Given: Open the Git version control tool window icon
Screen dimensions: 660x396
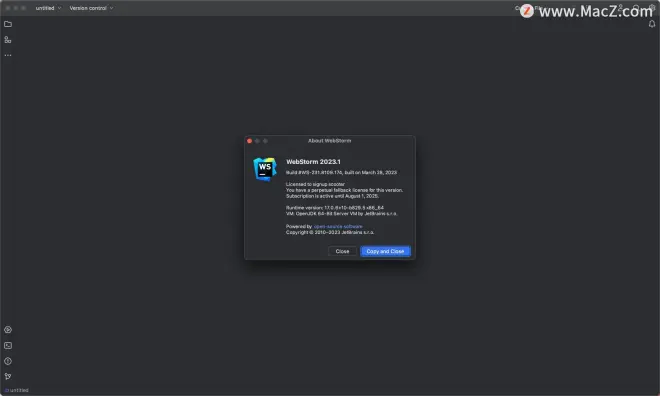Looking at the screenshot, I should click(8, 376).
